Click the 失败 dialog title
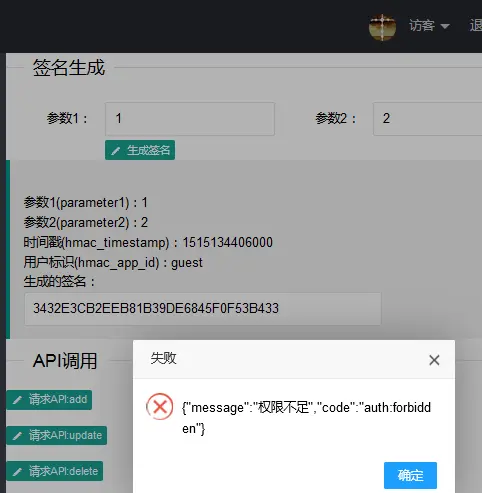The width and height of the screenshot is (482, 493). (163, 358)
